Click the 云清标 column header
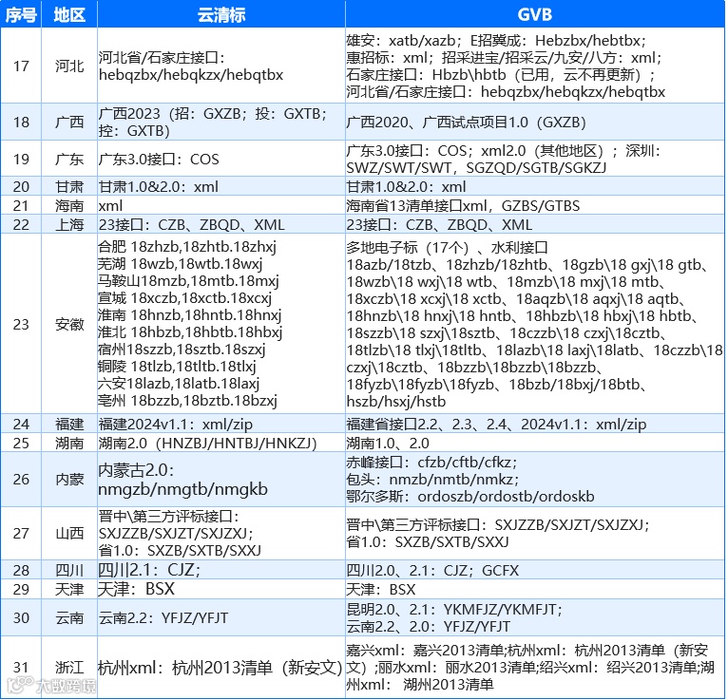Screen dimensions: 728x700 point(221,14)
